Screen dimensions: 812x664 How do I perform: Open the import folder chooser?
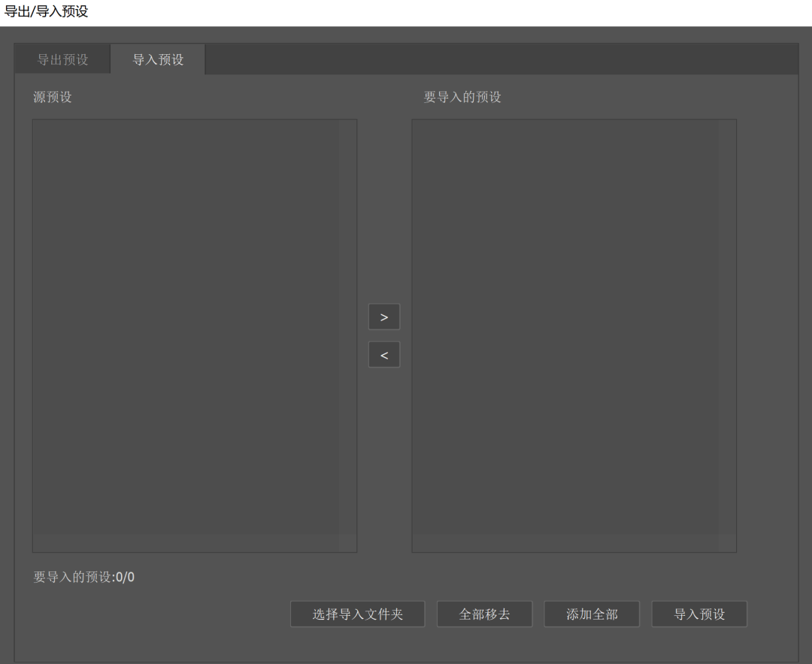pyautogui.click(x=357, y=614)
